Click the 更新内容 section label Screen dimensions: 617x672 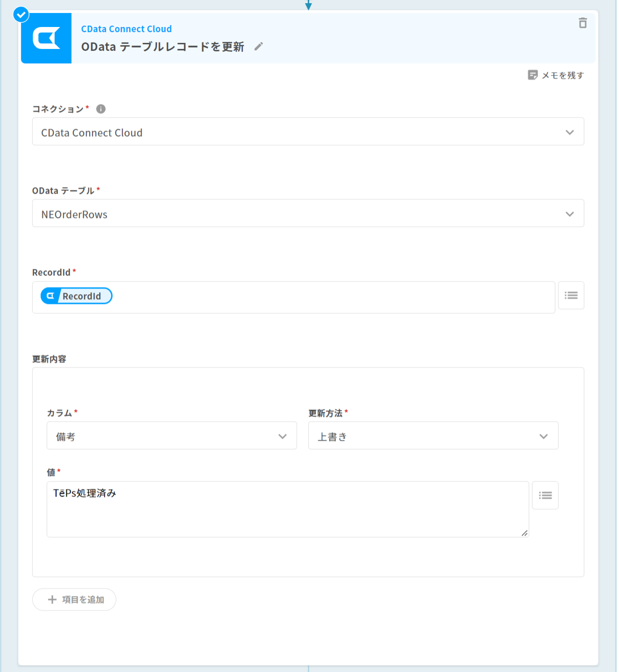tap(49, 359)
